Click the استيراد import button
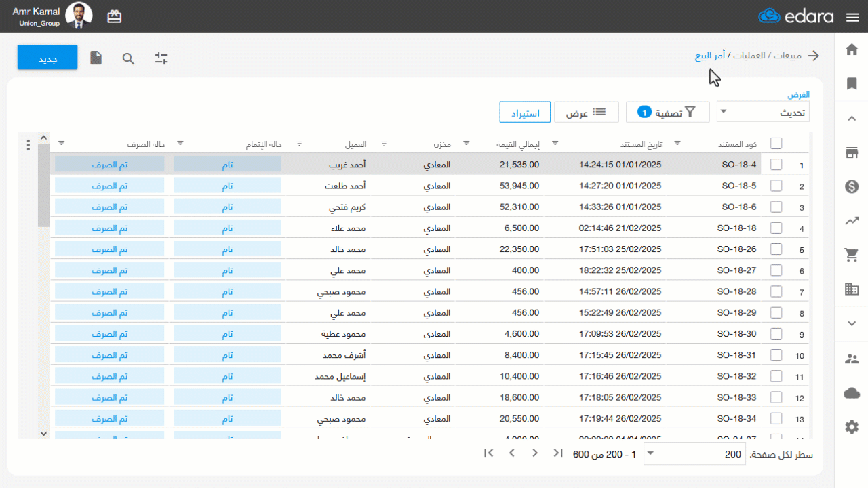 click(x=525, y=113)
